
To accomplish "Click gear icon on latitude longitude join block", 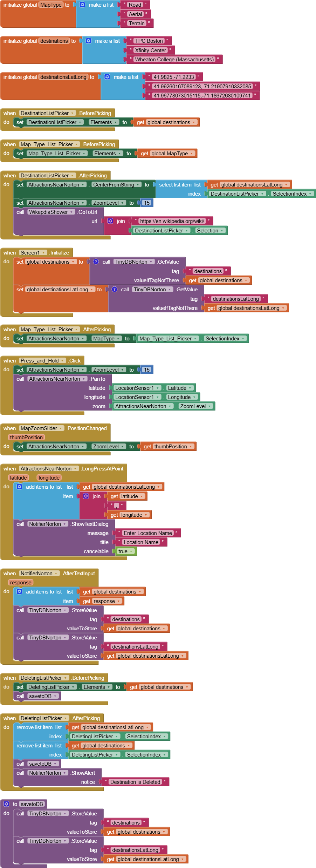I will point(86,496).
